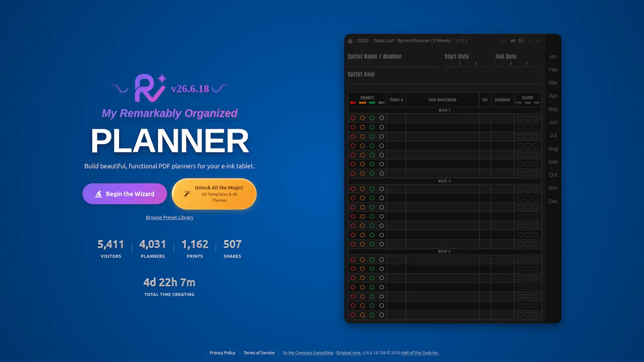
Task: Click the 3 Of 2 page indicator
Action: point(461,41)
